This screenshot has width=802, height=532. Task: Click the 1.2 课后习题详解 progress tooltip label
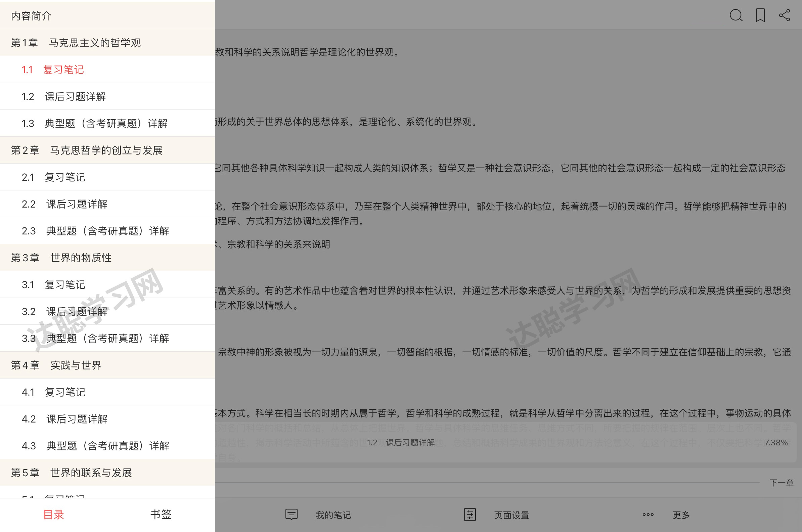(x=401, y=442)
